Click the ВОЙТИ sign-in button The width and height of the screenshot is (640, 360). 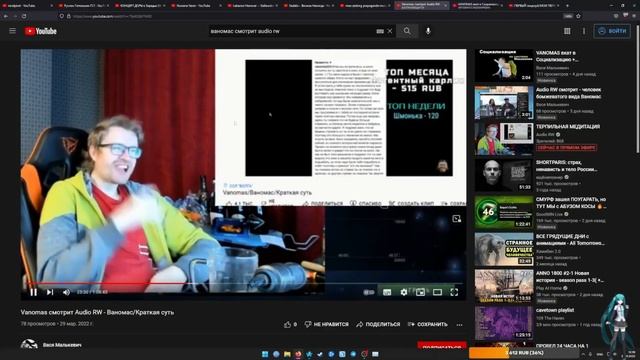612,31
